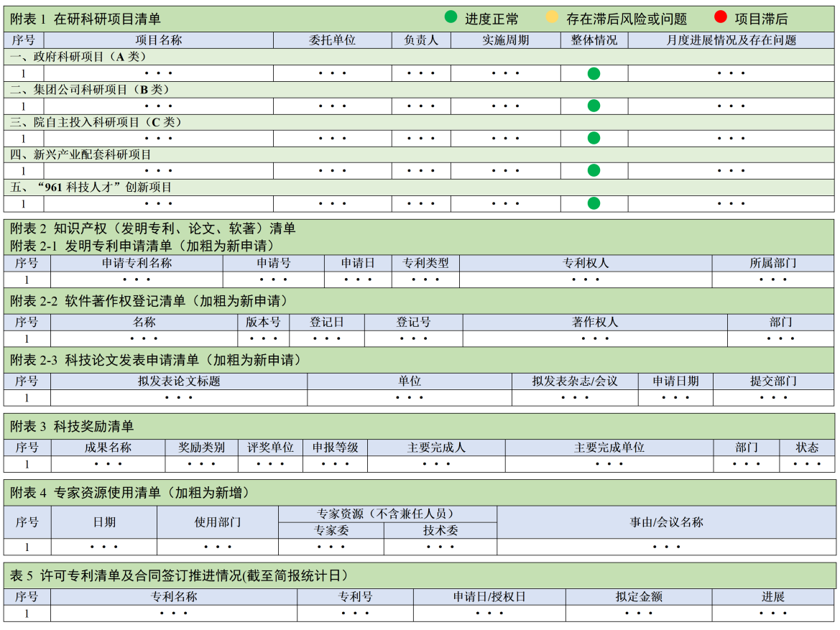Click the 专利名称 column header
The width and height of the screenshot is (840, 630).
[174, 597]
